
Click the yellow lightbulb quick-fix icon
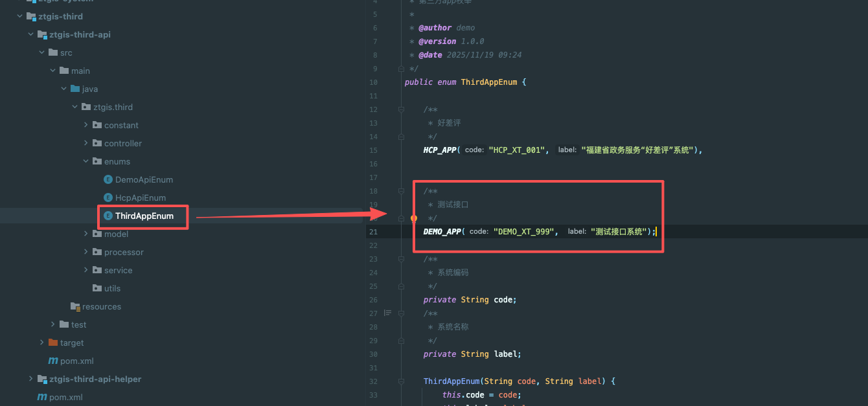pyautogui.click(x=414, y=220)
